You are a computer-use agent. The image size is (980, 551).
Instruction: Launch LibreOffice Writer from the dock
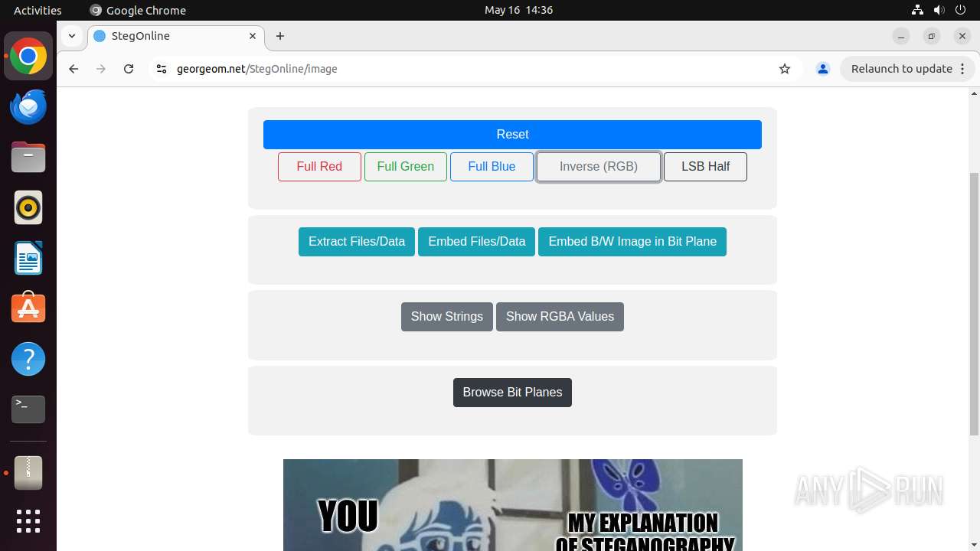(x=28, y=259)
